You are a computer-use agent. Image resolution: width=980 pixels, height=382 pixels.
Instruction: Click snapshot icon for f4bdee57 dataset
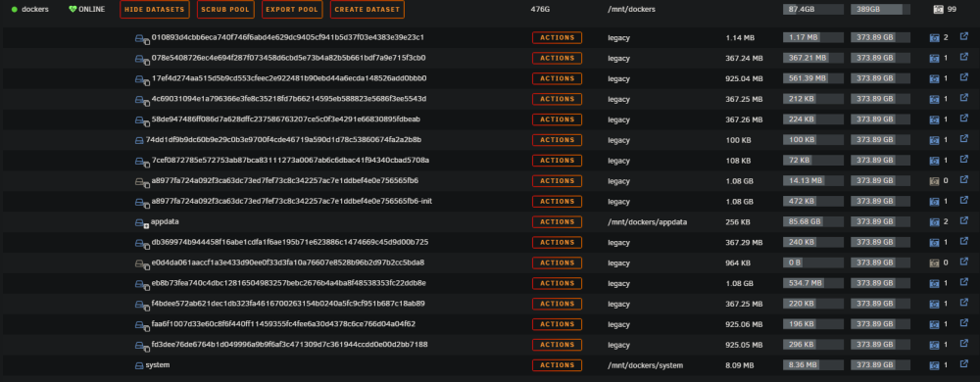[x=934, y=304]
